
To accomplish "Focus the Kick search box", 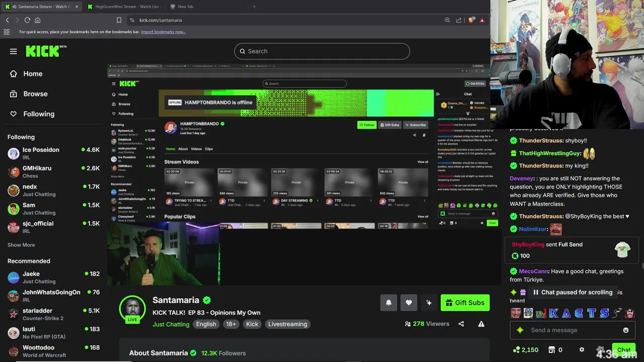I will tap(322, 51).
